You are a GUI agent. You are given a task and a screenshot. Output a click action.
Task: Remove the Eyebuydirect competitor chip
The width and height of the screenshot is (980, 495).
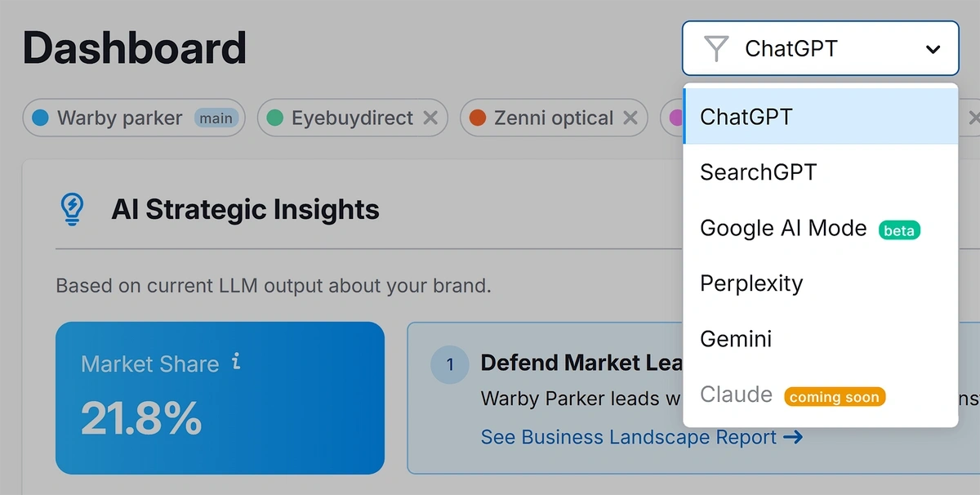click(x=430, y=118)
